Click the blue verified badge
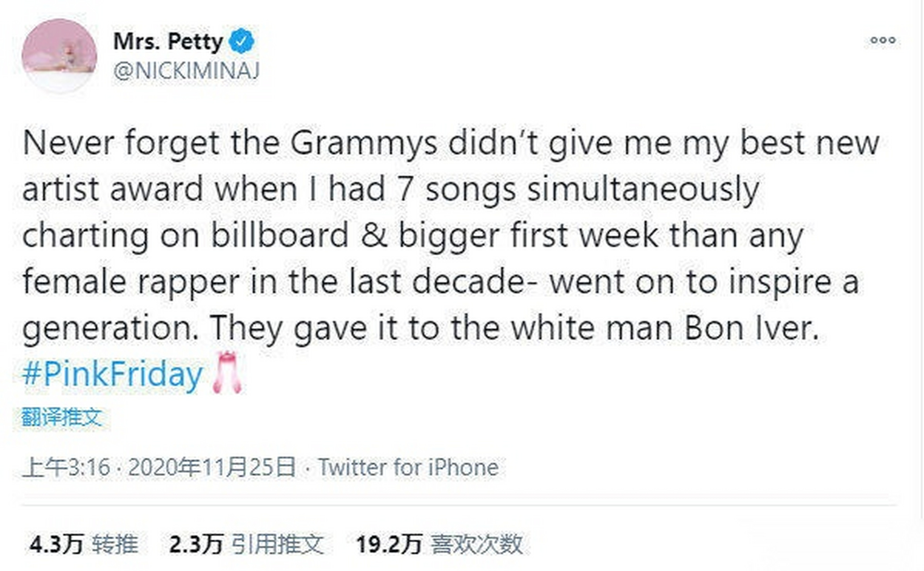This screenshot has width=924, height=571. click(241, 41)
